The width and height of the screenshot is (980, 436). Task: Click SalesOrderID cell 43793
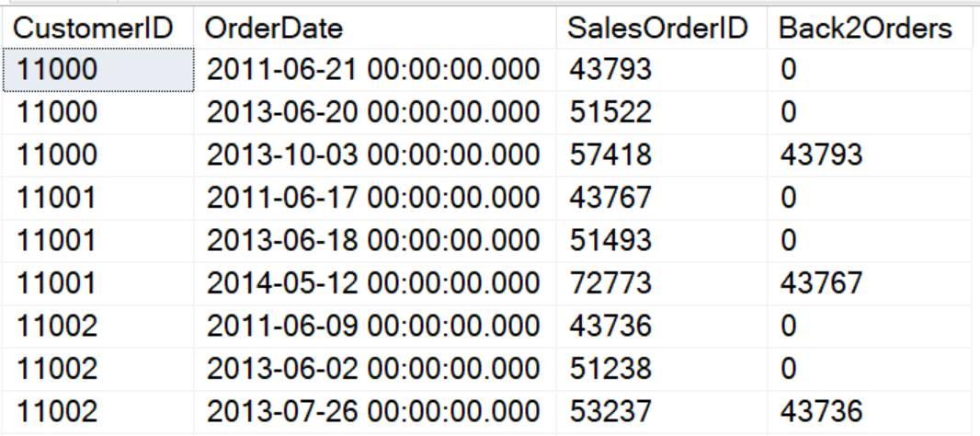pyautogui.click(x=662, y=70)
